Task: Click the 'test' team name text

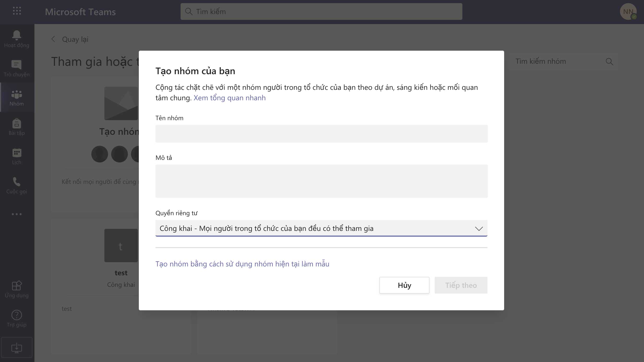Action: coord(121,273)
